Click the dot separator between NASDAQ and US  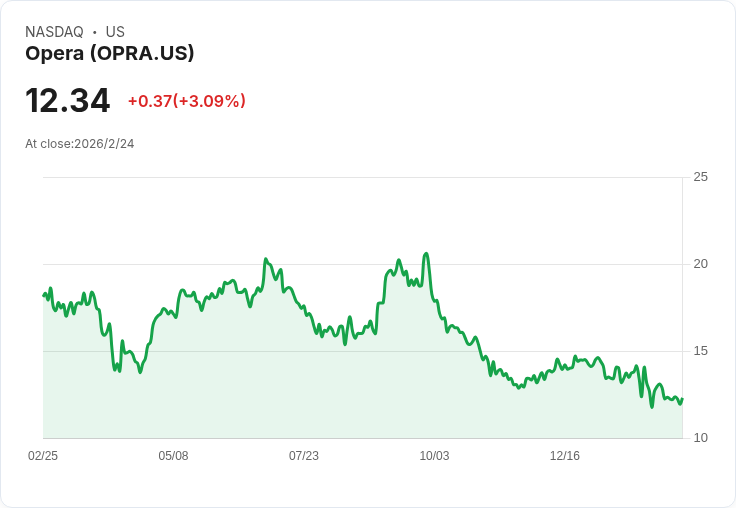coord(95,32)
